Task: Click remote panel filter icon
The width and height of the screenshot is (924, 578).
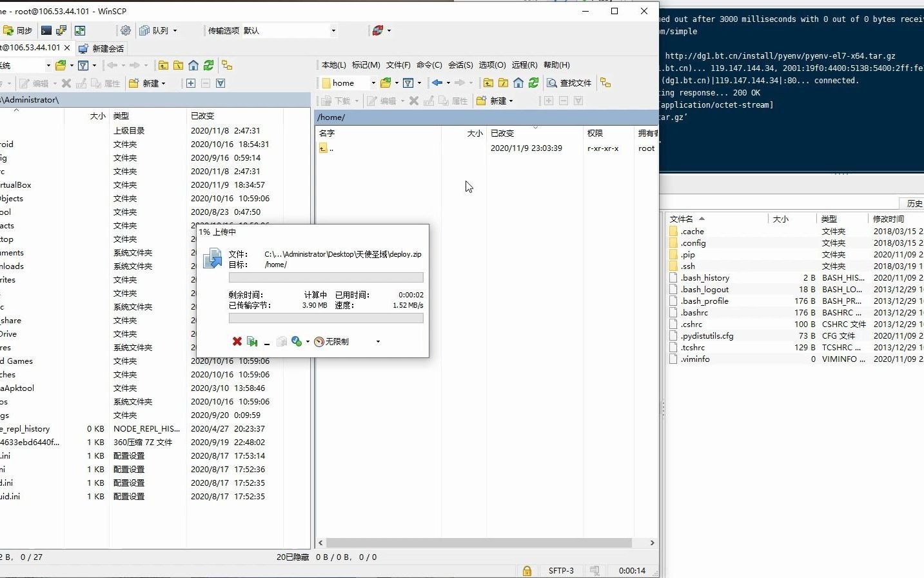Action: tap(408, 83)
